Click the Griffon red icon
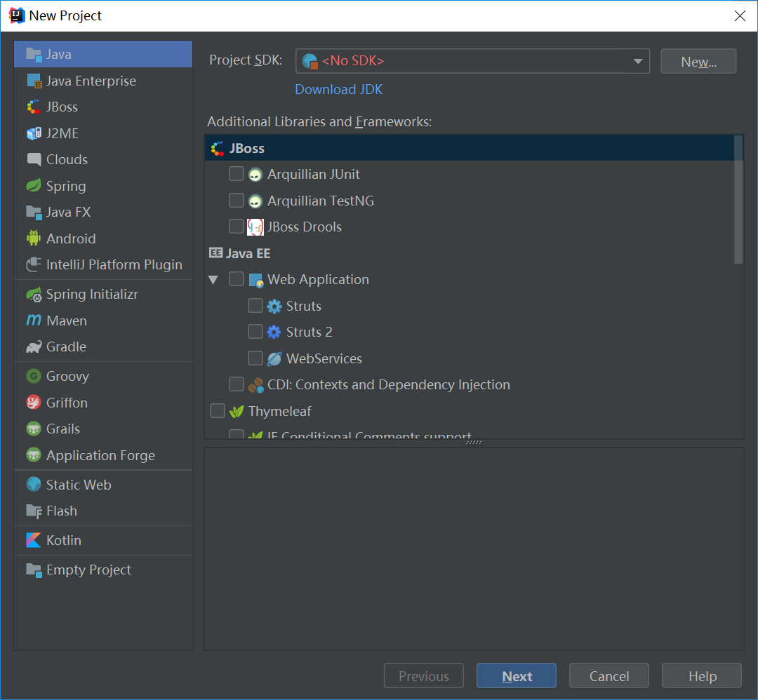This screenshot has height=700, width=758. pos(34,403)
